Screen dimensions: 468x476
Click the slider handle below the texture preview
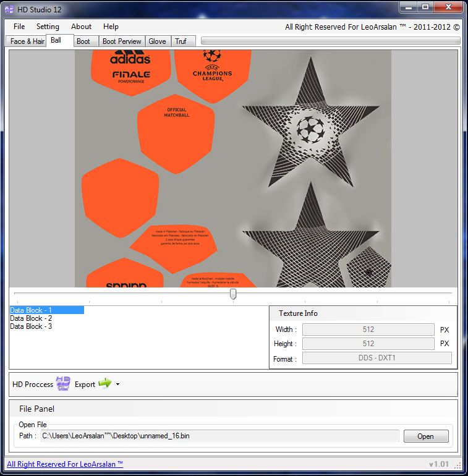pyautogui.click(x=233, y=294)
